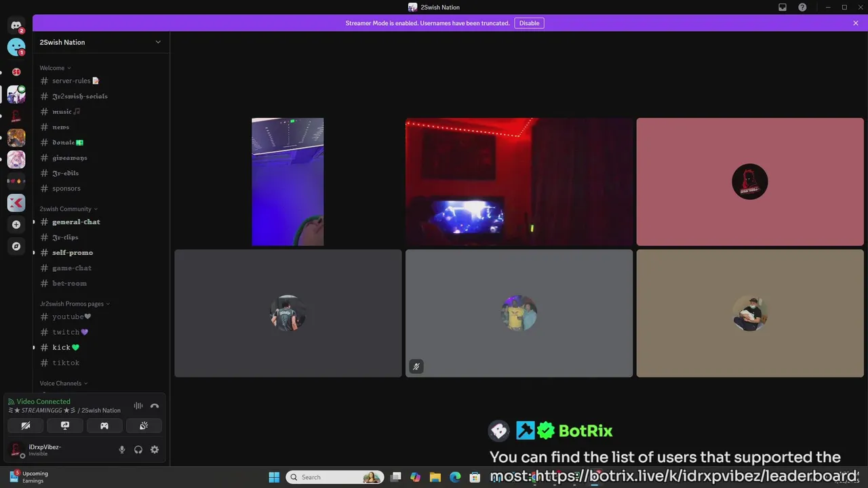This screenshot has height=488, width=868.
Task: Toggle camera on or off
Action: [26, 426]
